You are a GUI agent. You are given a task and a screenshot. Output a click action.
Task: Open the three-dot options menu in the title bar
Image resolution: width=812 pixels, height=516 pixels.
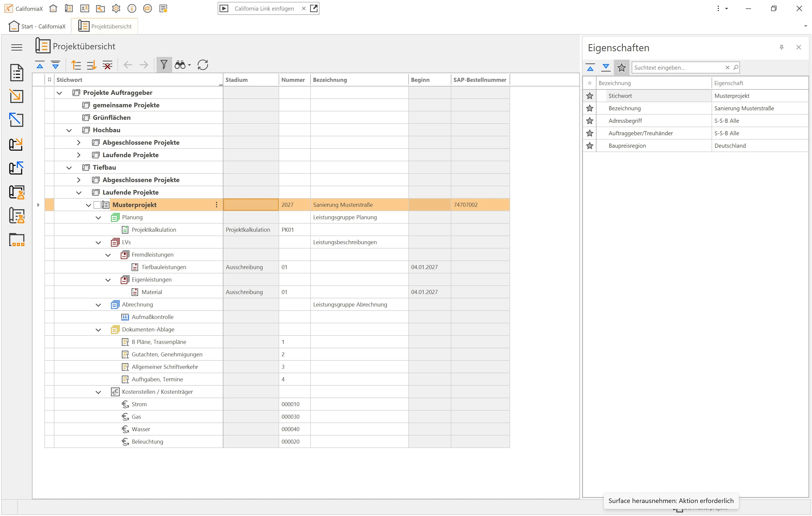[x=718, y=8]
